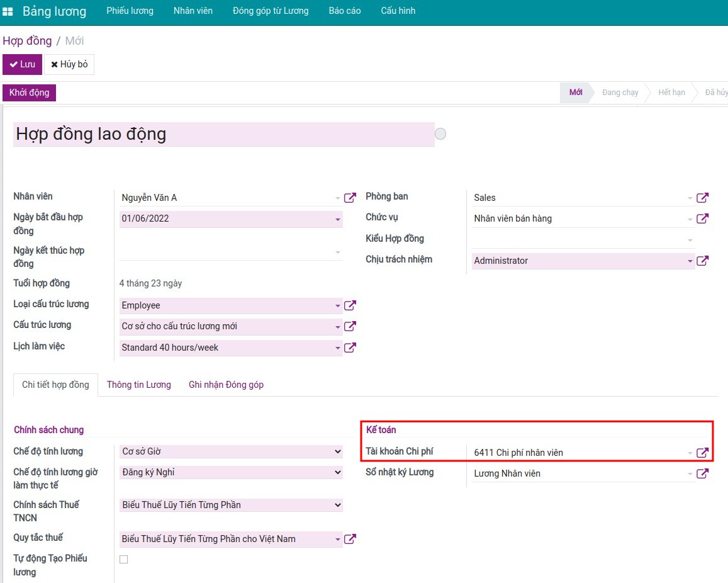Open external link for Phòng ban Sales
The height and width of the screenshot is (583, 728).
point(702,198)
